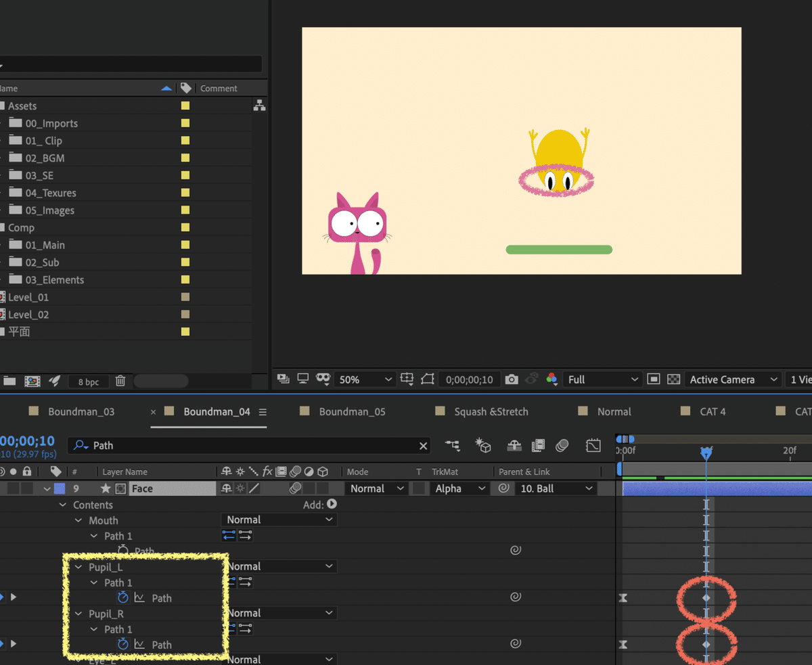Toggle stopwatch for Mouth Path
The image size is (812, 665).
tap(122, 550)
